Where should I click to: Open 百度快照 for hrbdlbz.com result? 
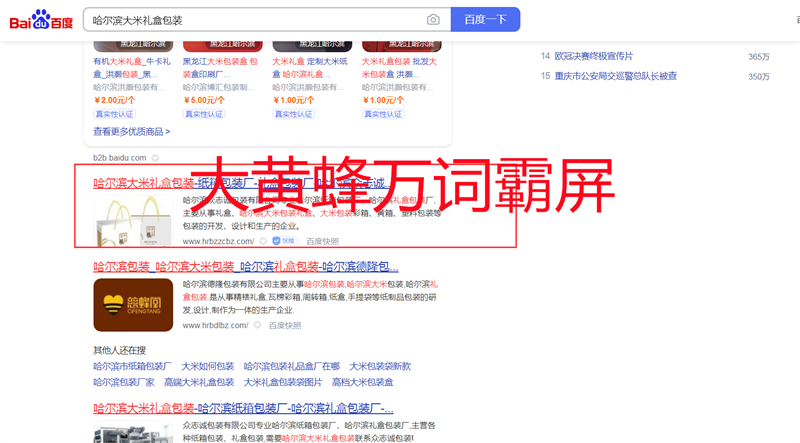tap(285, 325)
